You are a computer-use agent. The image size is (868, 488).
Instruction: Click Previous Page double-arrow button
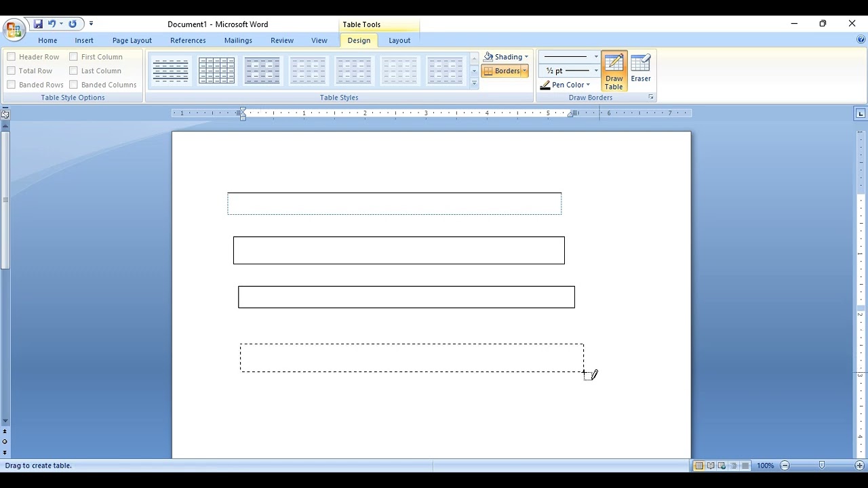pyautogui.click(x=5, y=431)
